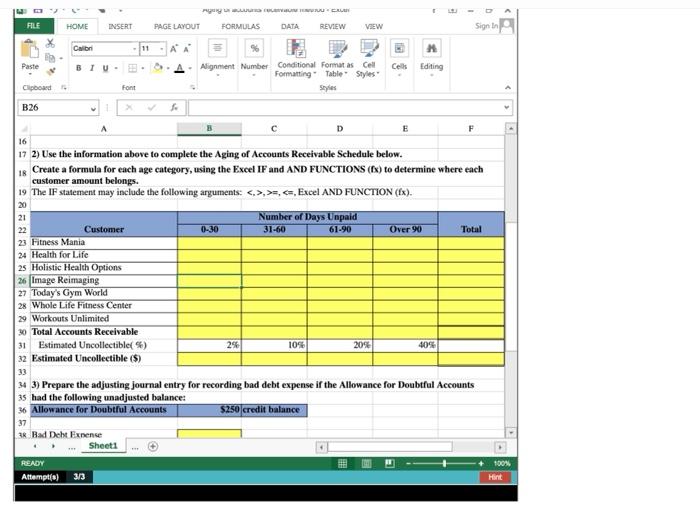Screen dimensions: 700x512
Task: Apply the red Font Color A
Action: click(179, 68)
